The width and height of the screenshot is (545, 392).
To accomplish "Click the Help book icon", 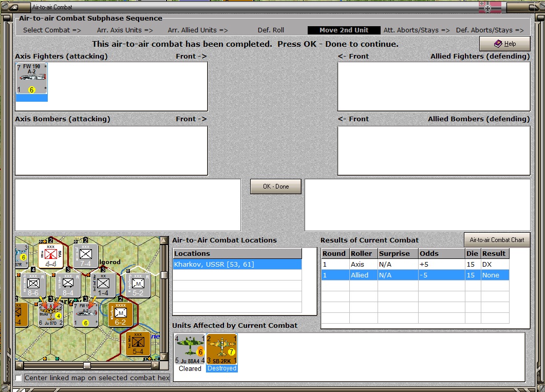I will [x=498, y=44].
